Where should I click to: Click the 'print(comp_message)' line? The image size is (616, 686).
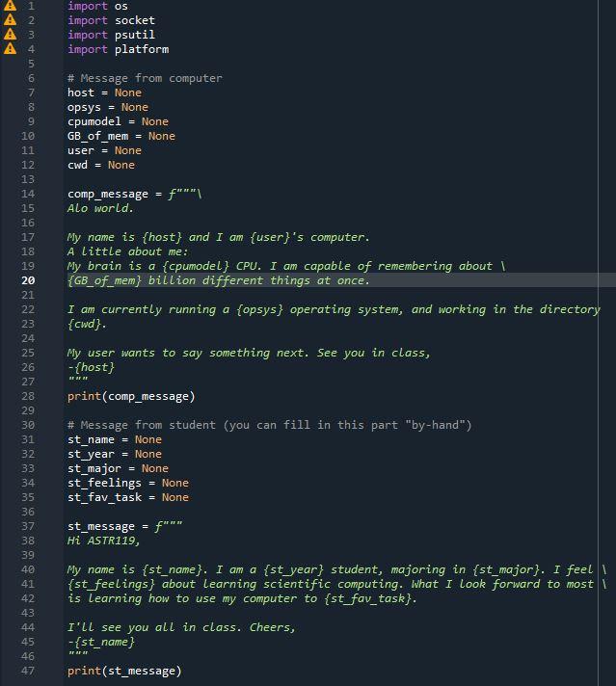click(131, 396)
